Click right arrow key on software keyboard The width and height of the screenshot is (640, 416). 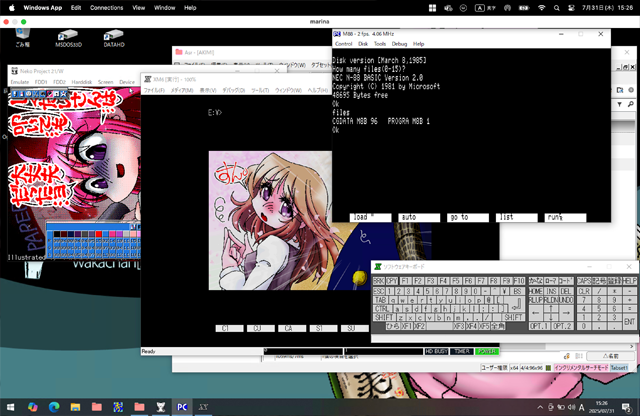click(566, 313)
